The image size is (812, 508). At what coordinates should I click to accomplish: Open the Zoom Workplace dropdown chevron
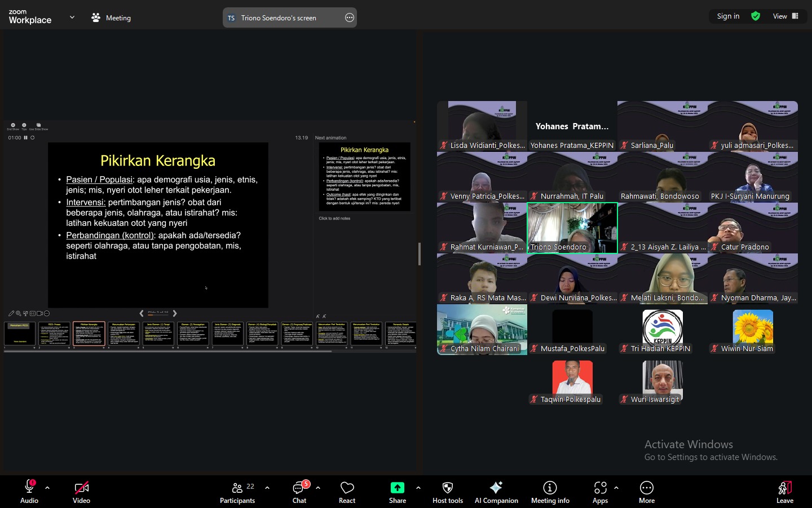(72, 17)
